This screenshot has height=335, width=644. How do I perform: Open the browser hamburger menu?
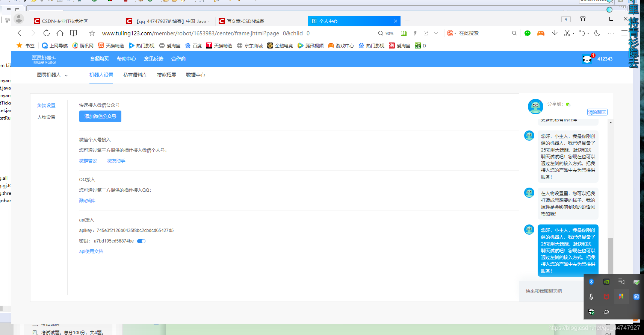pos(624,33)
